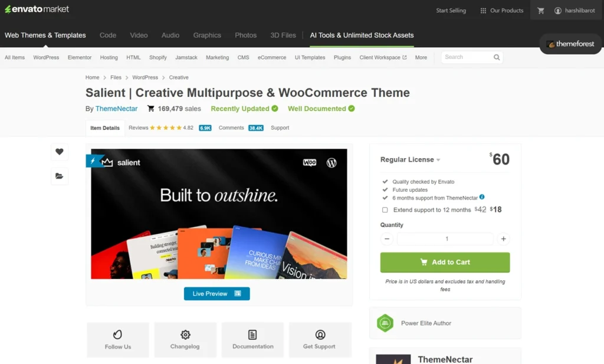The width and height of the screenshot is (604, 364).
Task: Click the Power Elite Author hexagon badge
Action: coord(385,323)
